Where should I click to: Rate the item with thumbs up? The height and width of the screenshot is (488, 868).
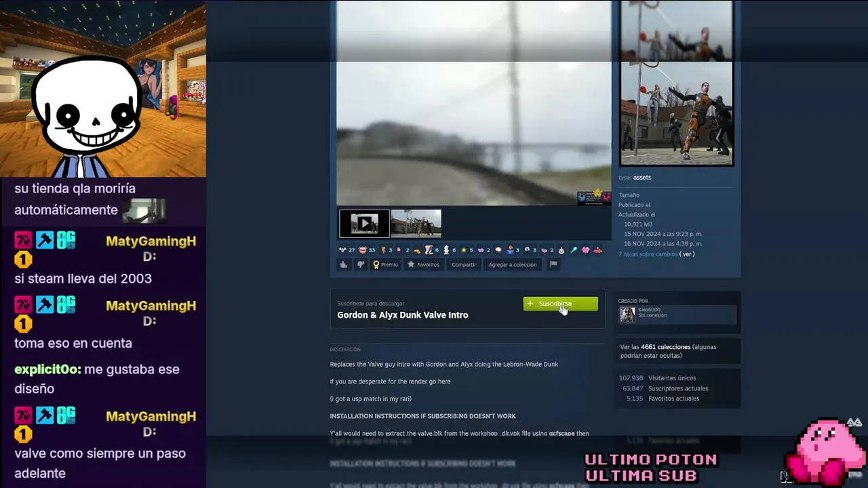[x=344, y=265]
